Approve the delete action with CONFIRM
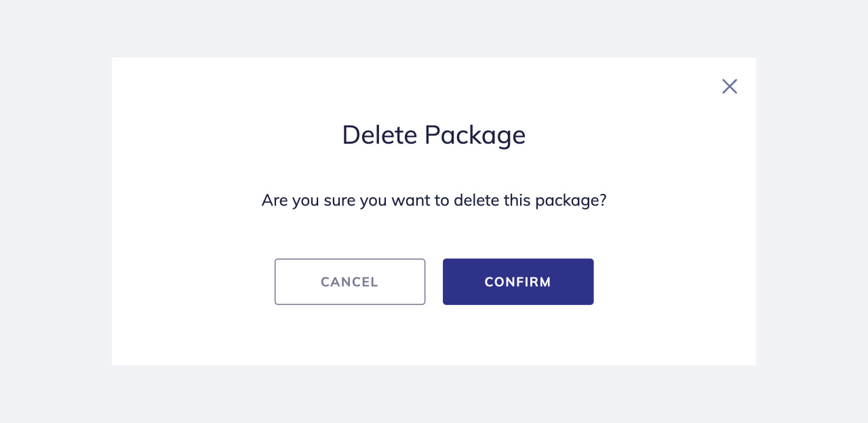The height and width of the screenshot is (423, 868). pyautogui.click(x=518, y=281)
